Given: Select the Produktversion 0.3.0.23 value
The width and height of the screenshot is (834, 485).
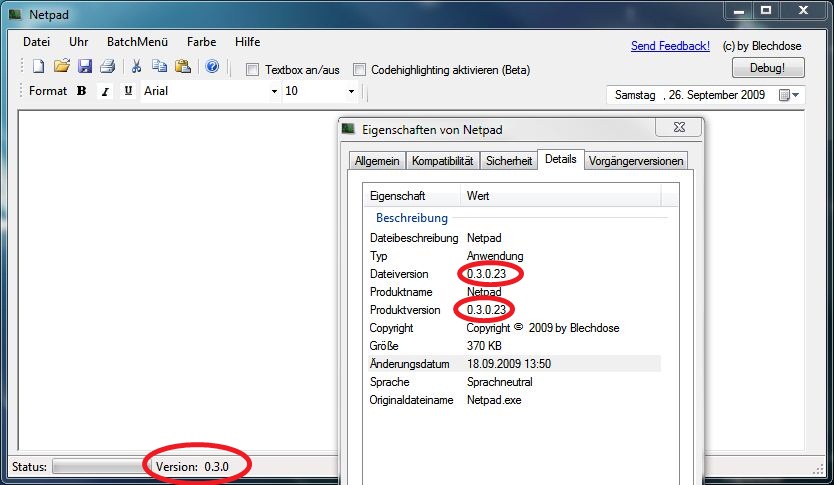Looking at the screenshot, I should (487, 310).
